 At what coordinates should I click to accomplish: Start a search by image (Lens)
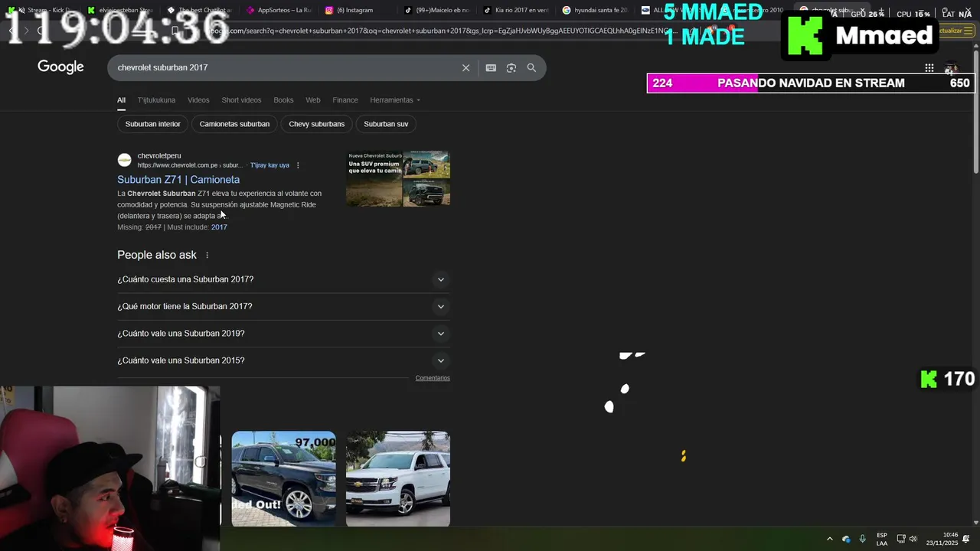pyautogui.click(x=511, y=68)
